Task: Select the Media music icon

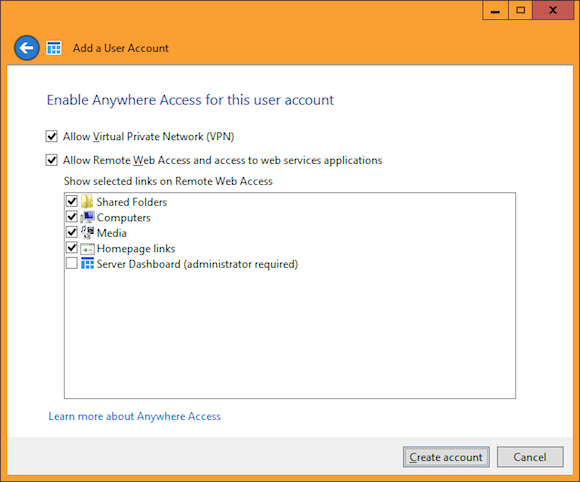Action: (x=87, y=233)
